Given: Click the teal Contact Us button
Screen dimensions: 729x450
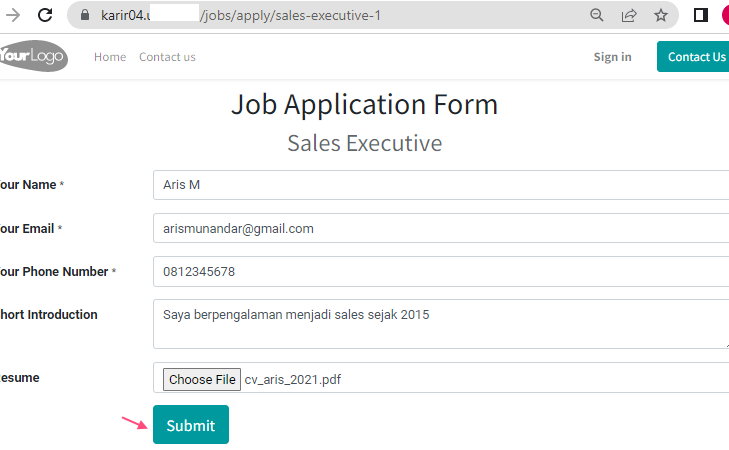Looking at the screenshot, I should tap(693, 57).
